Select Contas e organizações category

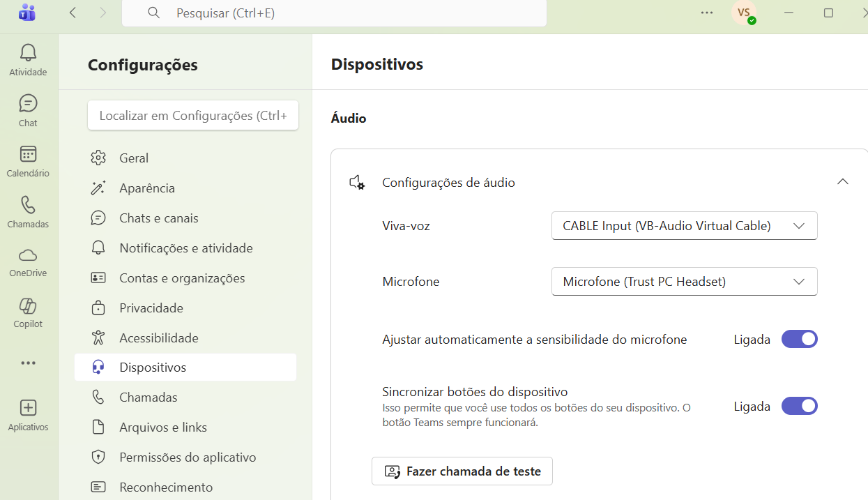185,278
